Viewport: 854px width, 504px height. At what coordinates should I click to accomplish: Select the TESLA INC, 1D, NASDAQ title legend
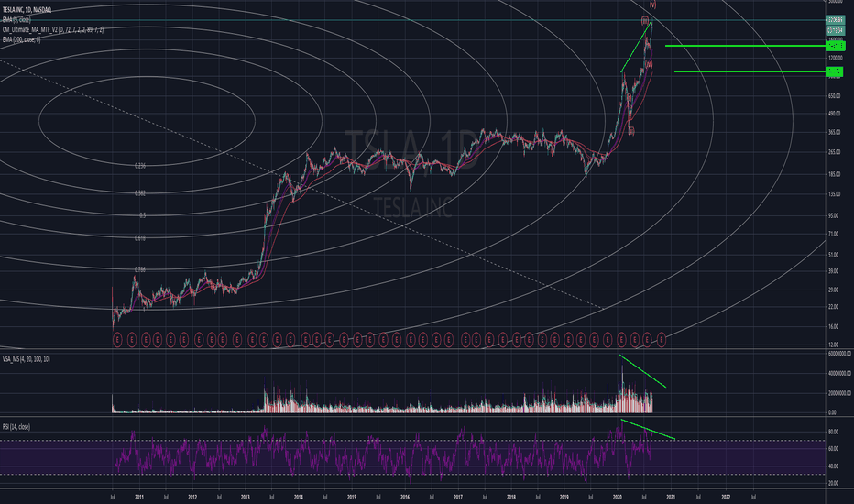point(27,10)
